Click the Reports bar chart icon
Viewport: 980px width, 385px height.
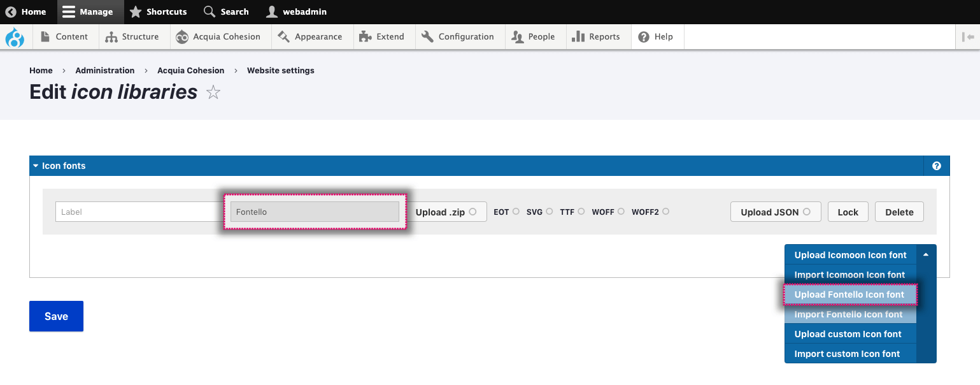[578, 36]
